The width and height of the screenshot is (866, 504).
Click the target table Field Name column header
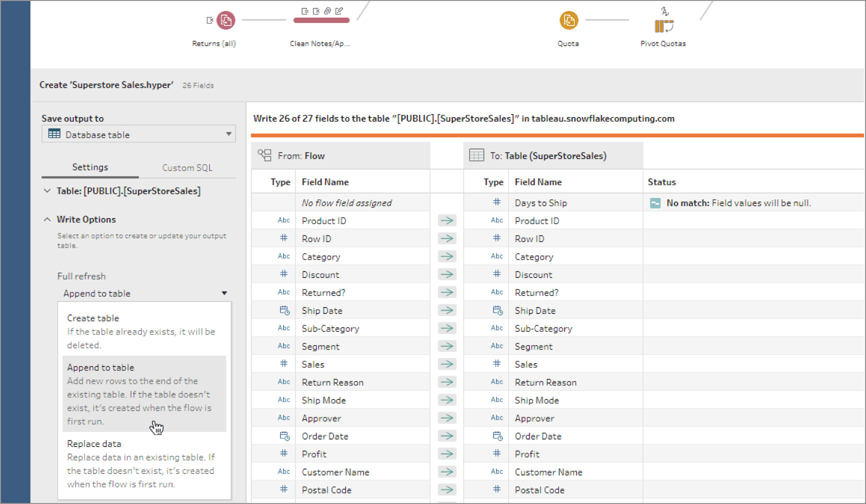click(538, 182)
